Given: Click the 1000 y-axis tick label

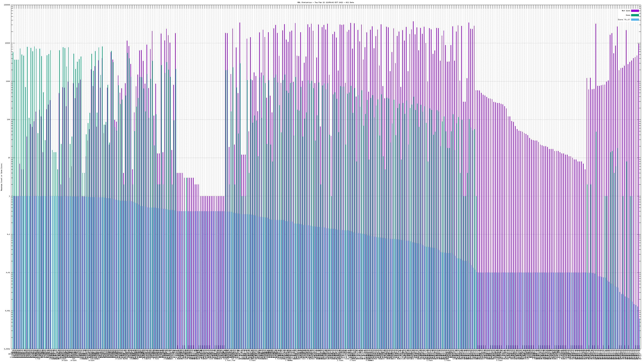Looking at the screenshot, I should click(x=8, y=81).
